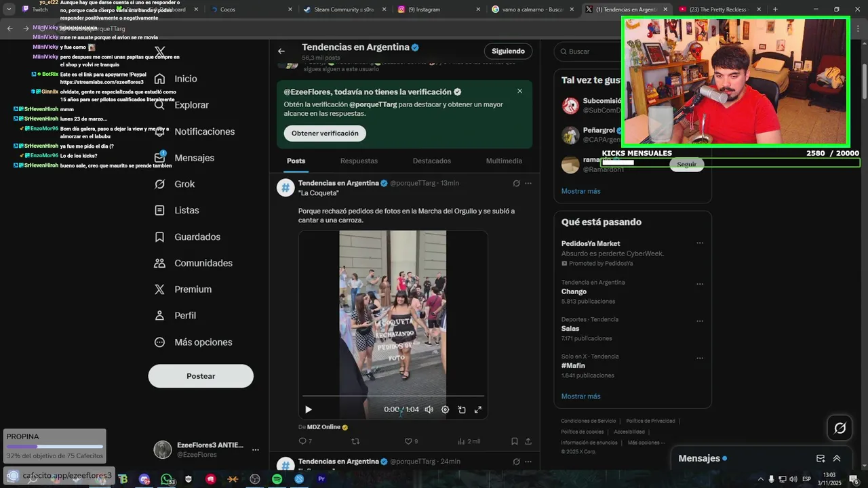Play the La Coqueta video
This screenshot has height=488, width=868.
pyautogui.click(x=308, y=409)
